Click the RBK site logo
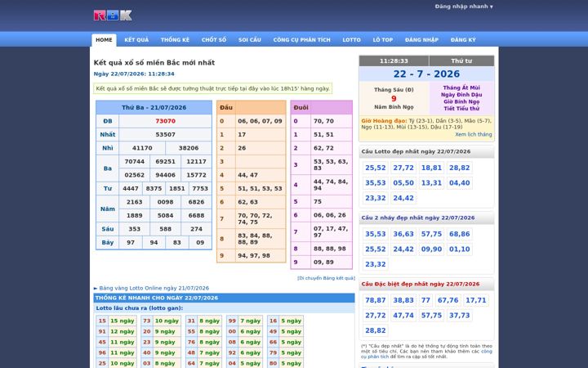This screenshot has width=588, height=368. point(113,16)
